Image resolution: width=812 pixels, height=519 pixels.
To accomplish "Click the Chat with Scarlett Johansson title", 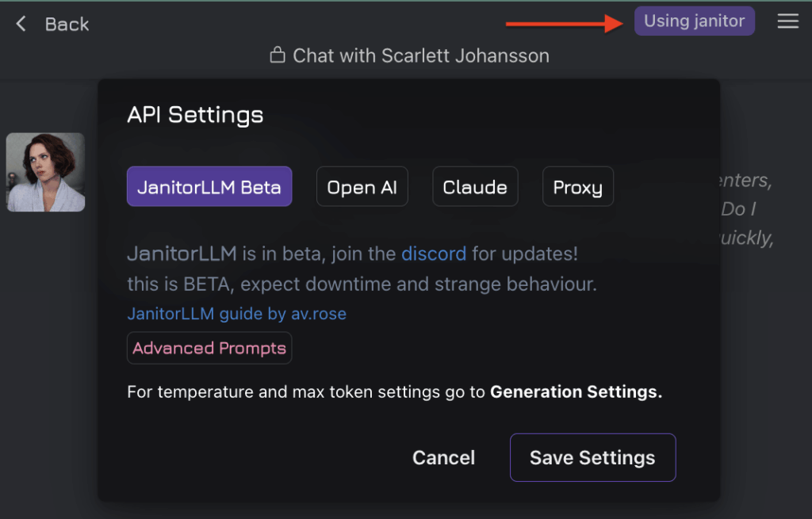I will pyautogui.click(x=421, y=55).
